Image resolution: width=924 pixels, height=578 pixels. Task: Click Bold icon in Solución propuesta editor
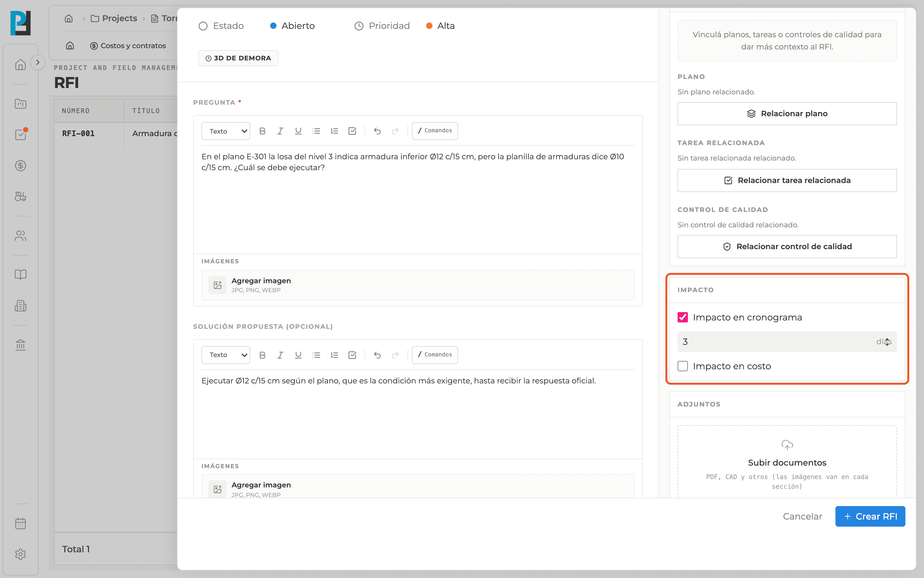pyautogui.click(x=262, y=355)
